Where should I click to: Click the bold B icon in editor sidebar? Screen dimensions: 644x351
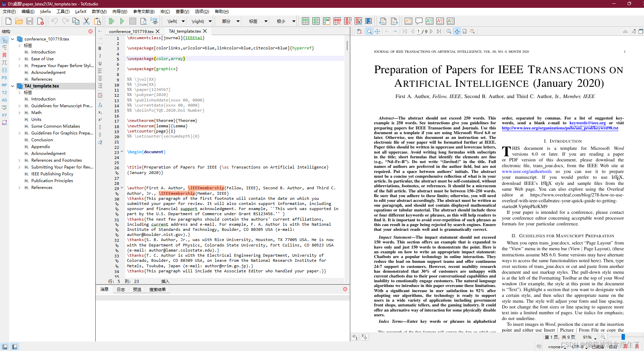click(100, 48)
